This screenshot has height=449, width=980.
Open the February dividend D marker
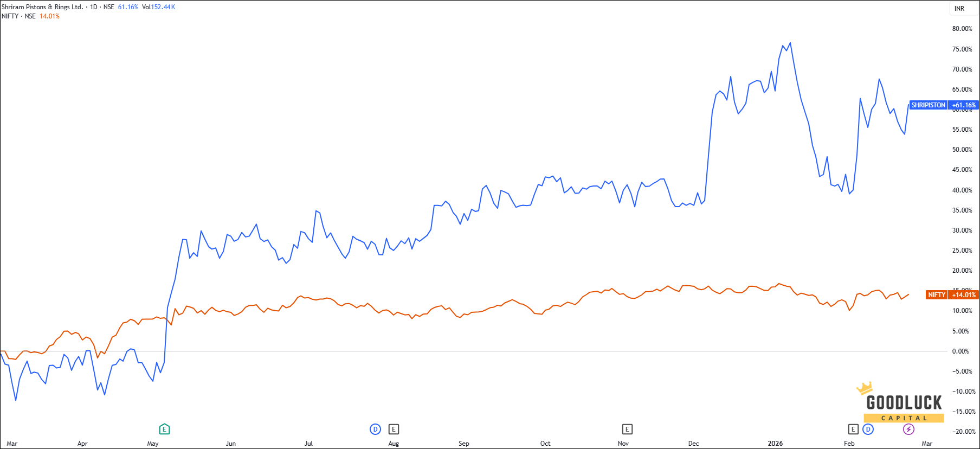click(868, 429)
